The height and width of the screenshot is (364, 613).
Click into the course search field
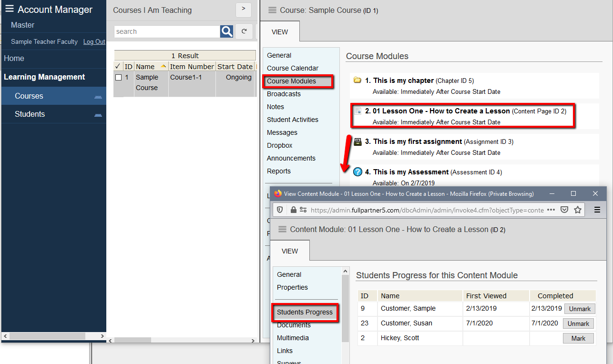pyautogui.click(x=167, y=31)
